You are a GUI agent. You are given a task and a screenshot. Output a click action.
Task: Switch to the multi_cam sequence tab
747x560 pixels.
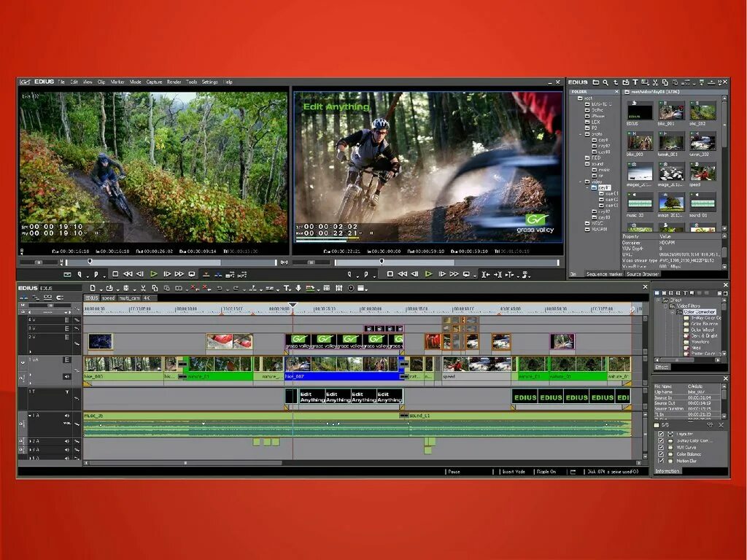[129, 298]
